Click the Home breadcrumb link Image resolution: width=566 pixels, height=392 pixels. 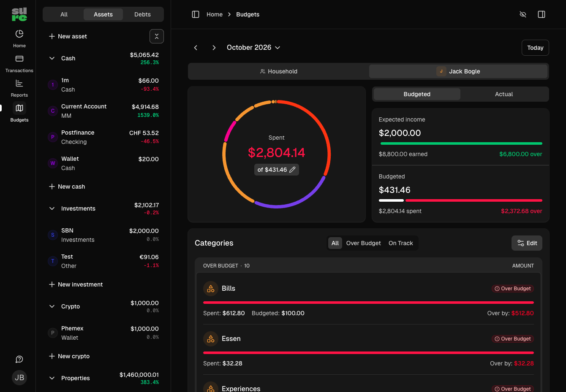pos(215,14)
